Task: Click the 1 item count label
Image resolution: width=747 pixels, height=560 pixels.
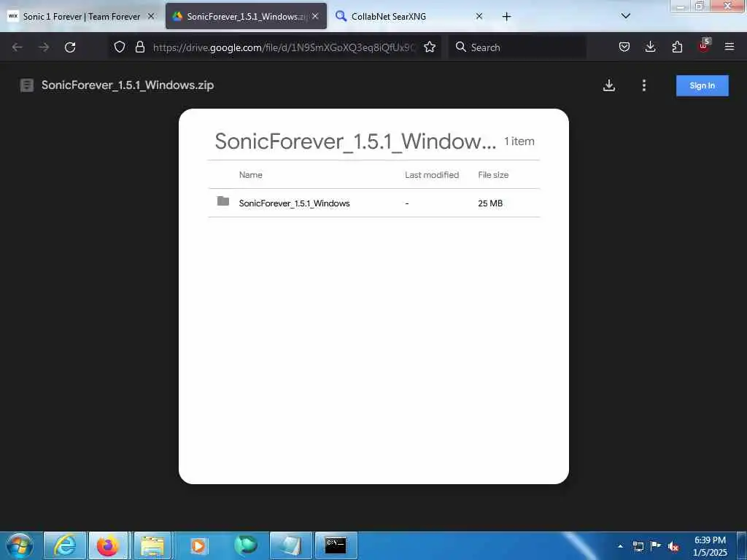Action: (x=519, y=141)
